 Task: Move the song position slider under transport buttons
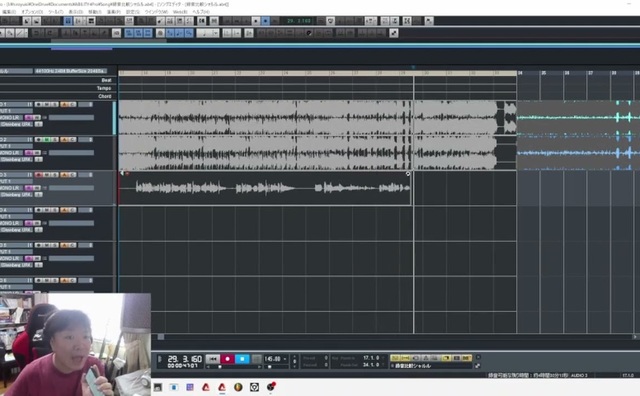220,367
